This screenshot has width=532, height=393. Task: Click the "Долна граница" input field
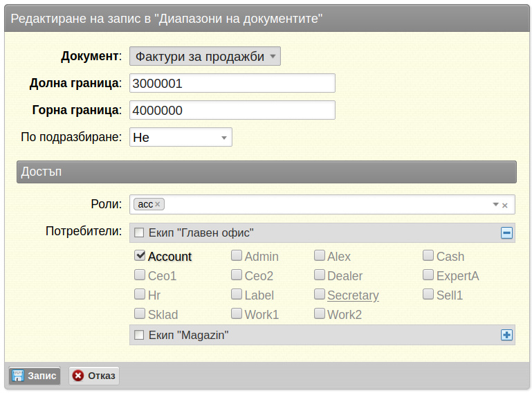click(232, 83)
